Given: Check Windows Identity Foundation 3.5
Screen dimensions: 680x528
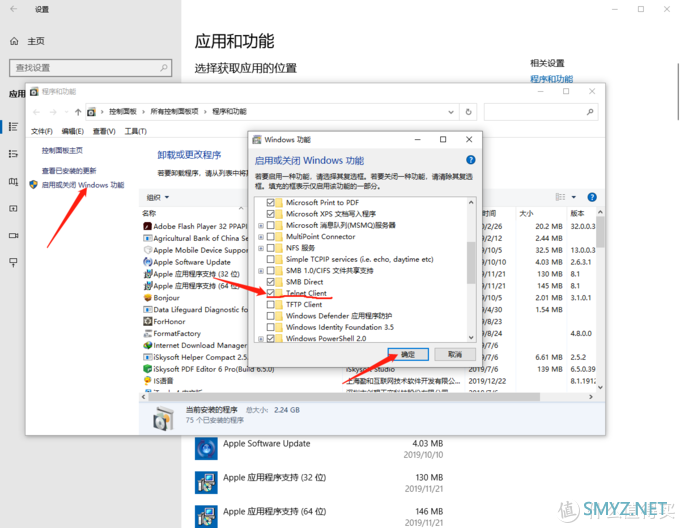Looking at the screenshot, I should (271, 327).
